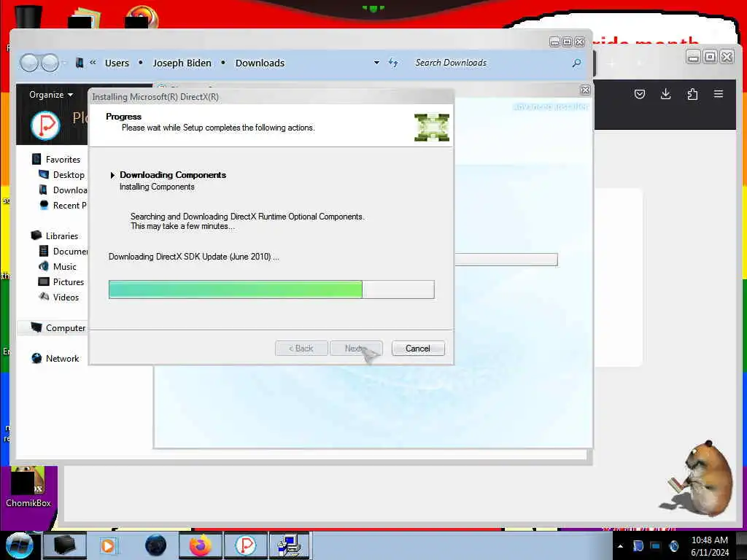Click the Firefox taskbar icon
Image resolution: width=747 pixels, height=560 pixels.
click(200, 545)
